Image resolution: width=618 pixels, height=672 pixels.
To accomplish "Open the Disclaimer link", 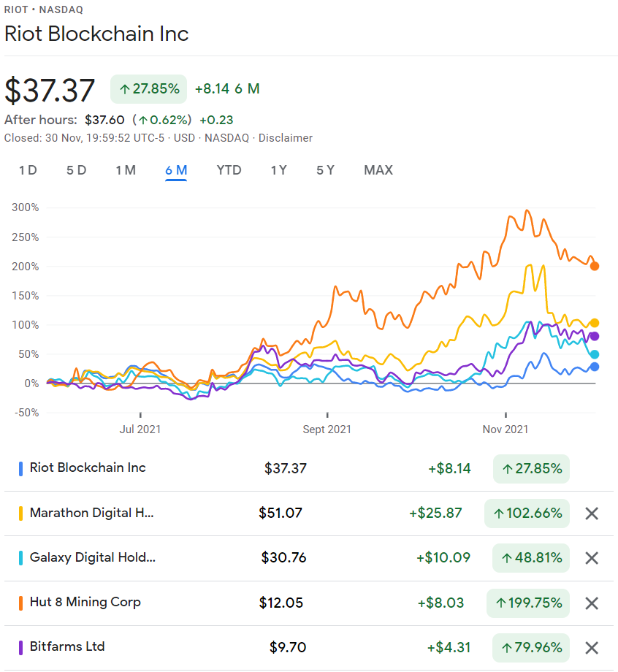I will 286,138.
